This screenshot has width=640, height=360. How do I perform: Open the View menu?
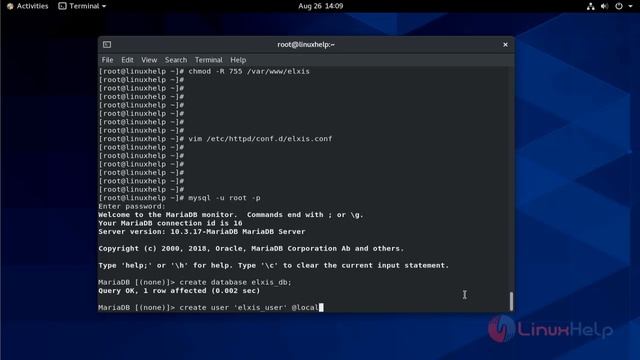click(149, 60)
